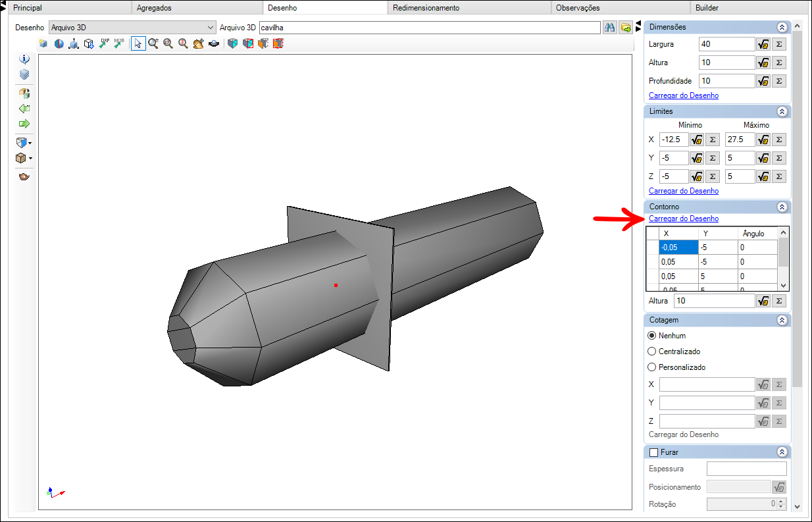Image resolution: width=812 pixels, height=522 pixels.
Task: Click the teapot render icon
Action: [24, 176]
